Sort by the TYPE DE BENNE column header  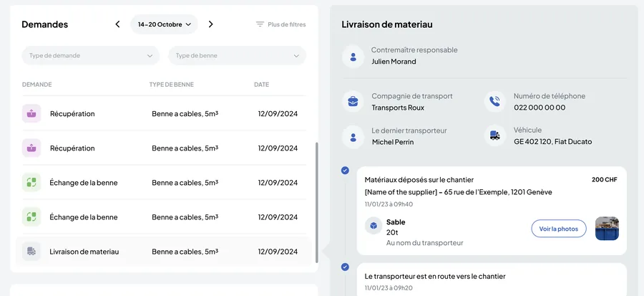pyautogui.click(x=171, y=85)
